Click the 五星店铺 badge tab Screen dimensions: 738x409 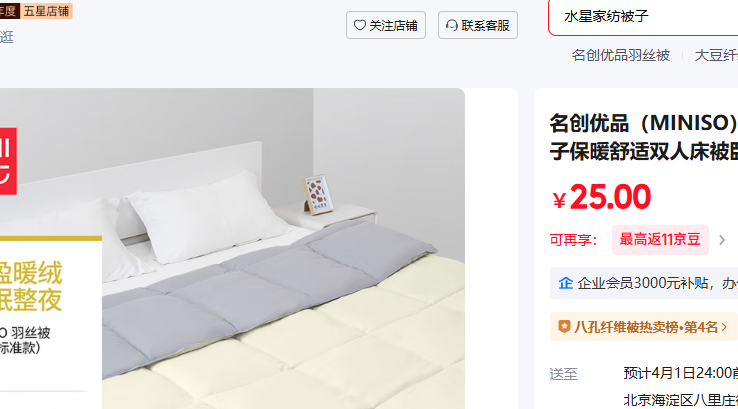pos(46,11)
